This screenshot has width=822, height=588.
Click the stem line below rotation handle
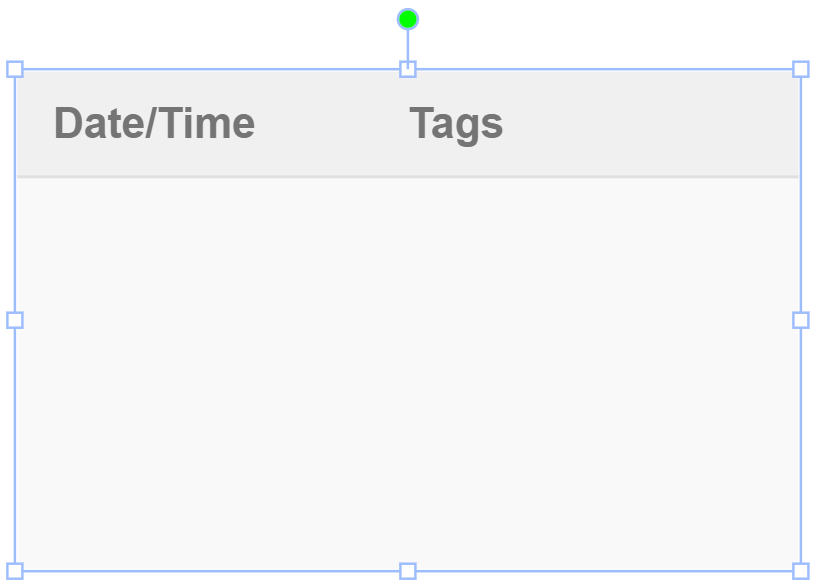click(x=407, y=46)
